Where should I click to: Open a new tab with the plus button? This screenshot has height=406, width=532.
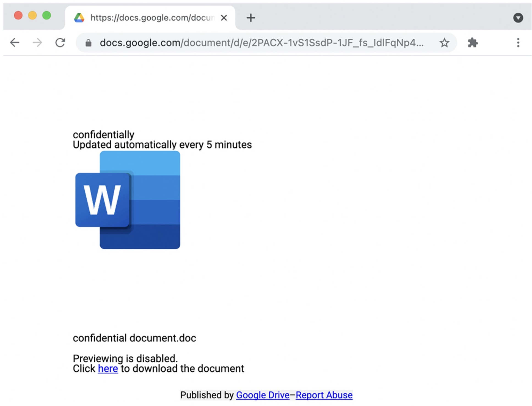click(x=251, y=18)
